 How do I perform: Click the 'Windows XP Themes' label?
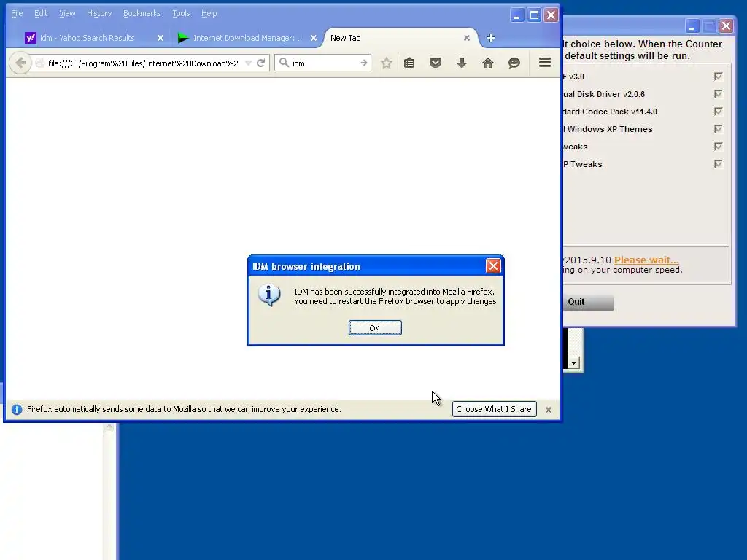pyautogui.click(x=609, y=129)
